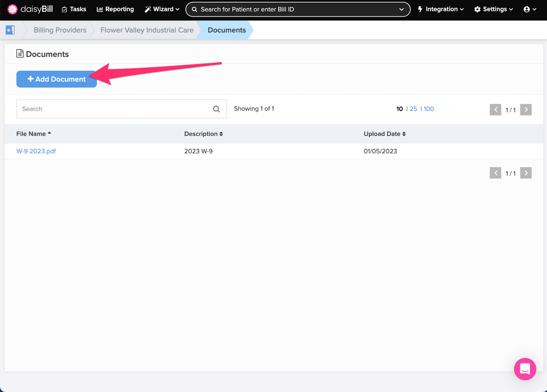Select the Documents breadcrumb tab
Viewport: 547px width, 392px height.
(x=227, y=30)
